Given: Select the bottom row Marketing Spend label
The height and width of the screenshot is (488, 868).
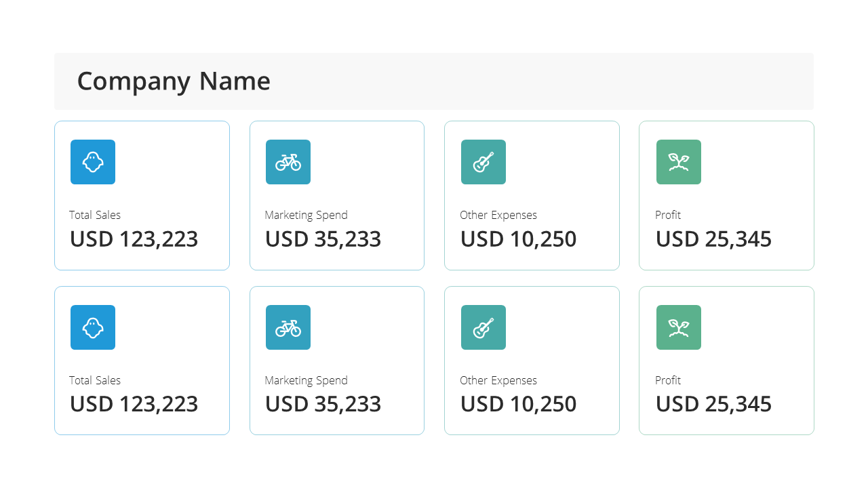Looking at the screenshot, I should [306, 381].
